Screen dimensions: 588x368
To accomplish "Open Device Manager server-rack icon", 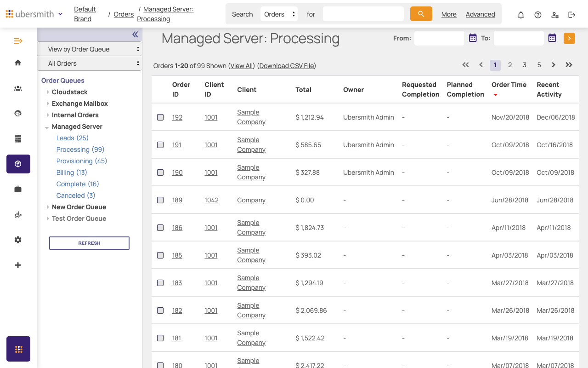I will (x=18, y=138).
